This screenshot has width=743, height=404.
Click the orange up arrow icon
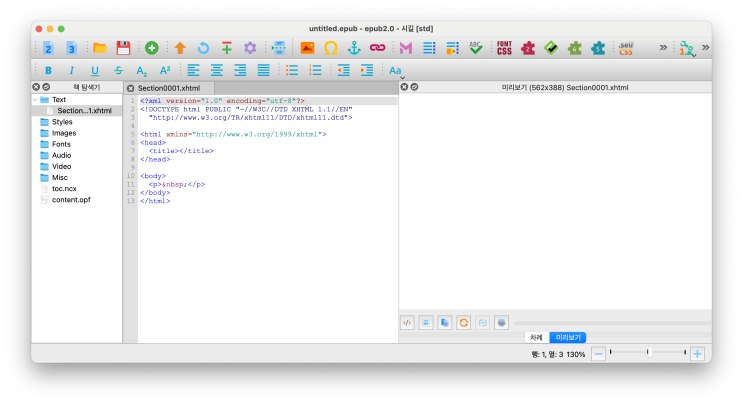click(180, 48)
